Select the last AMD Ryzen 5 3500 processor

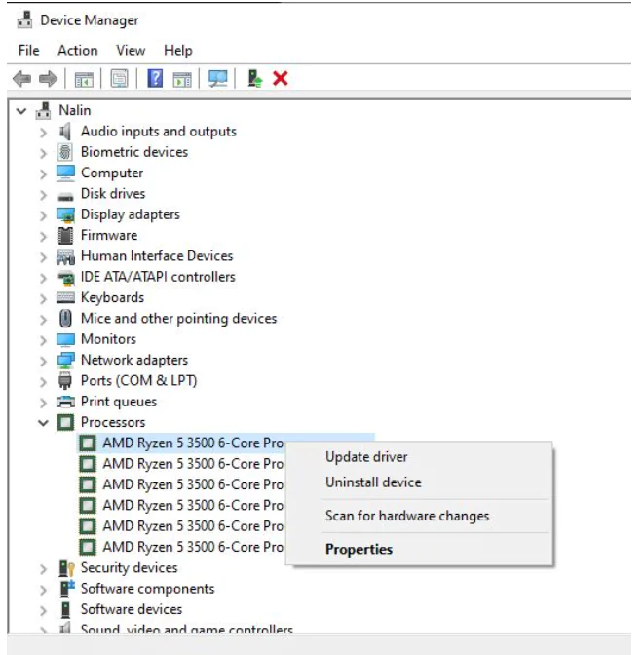193,547
